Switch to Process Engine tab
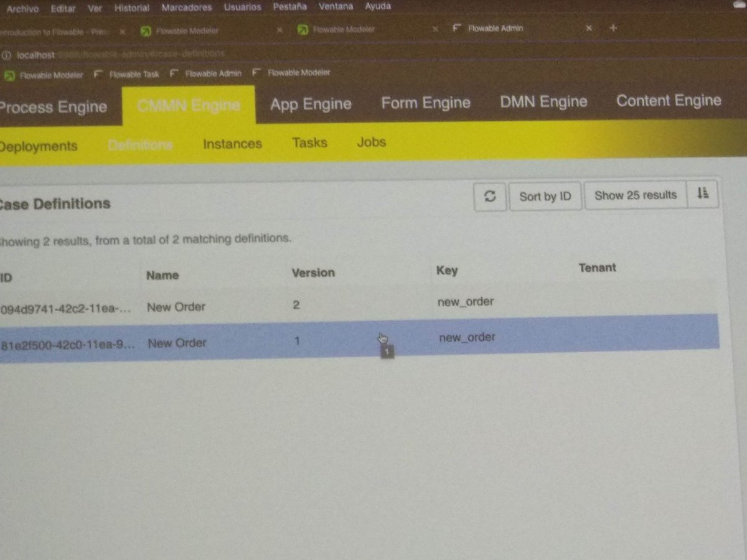This screenshot has width=747, height=560. (53, 107)
